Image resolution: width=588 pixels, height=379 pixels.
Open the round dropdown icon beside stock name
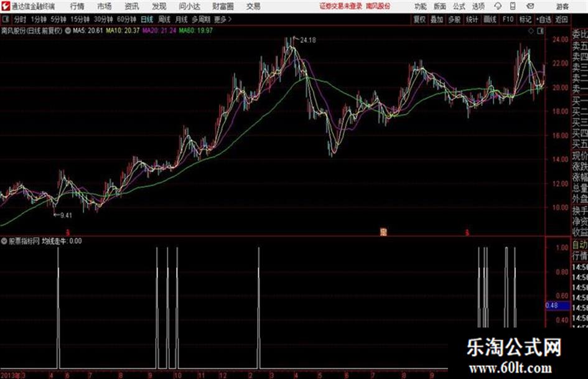point(68,30)
